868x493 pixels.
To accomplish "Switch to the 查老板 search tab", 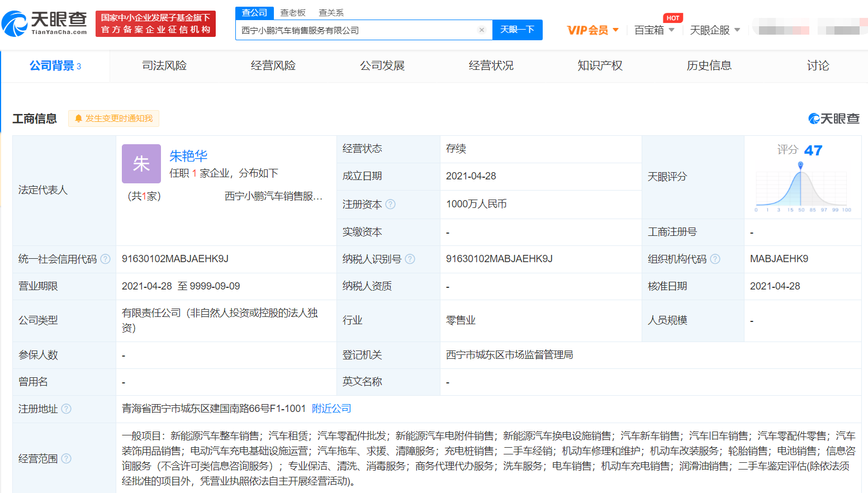I will 293,13.
